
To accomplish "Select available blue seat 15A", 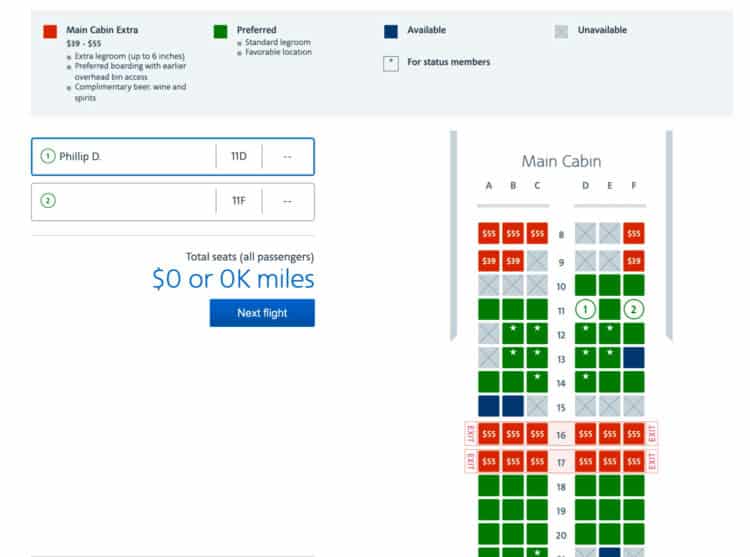I will point(489,406).
